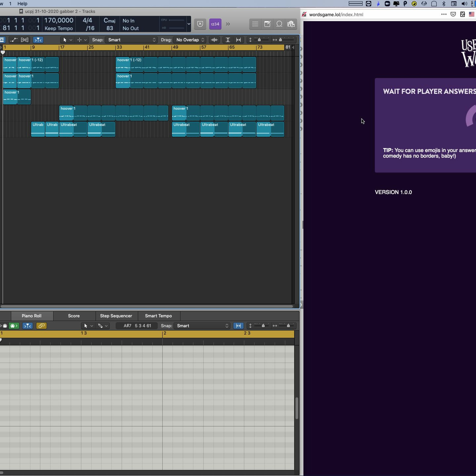Open the Drag No Overlap dropdown

[189, 40]
